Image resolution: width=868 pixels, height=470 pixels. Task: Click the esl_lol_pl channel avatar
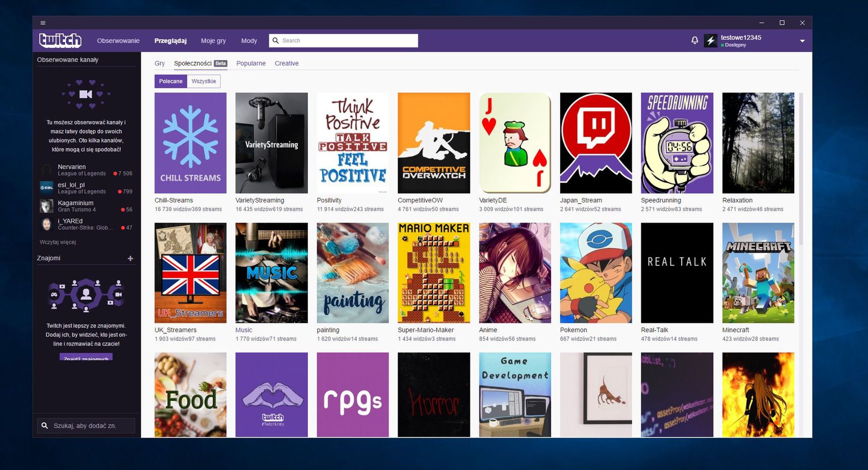click(46, 188)
